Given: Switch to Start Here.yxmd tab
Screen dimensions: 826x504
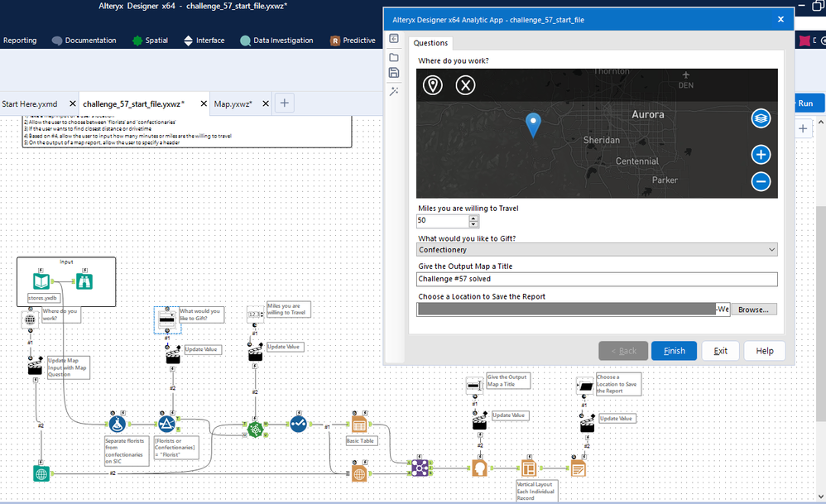Looking at the screenshot, I should pos(30,103).
